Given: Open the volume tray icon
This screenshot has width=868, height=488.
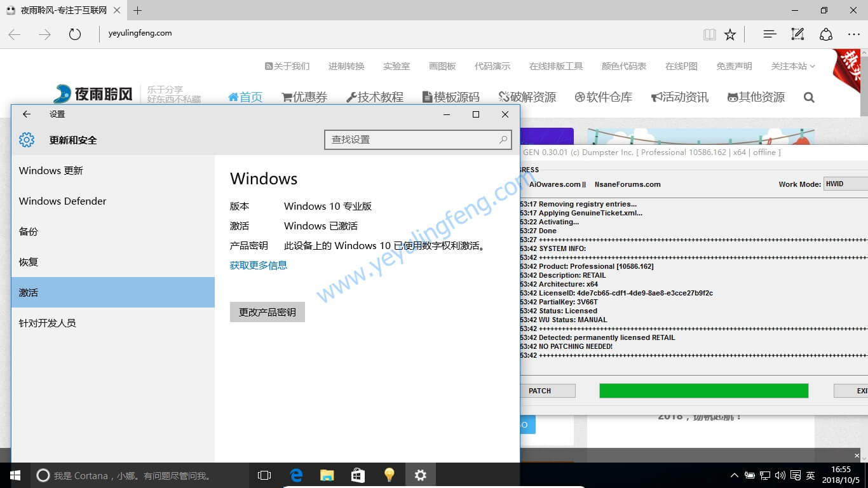Looking at the screenshot, I should tap(780, 475).
